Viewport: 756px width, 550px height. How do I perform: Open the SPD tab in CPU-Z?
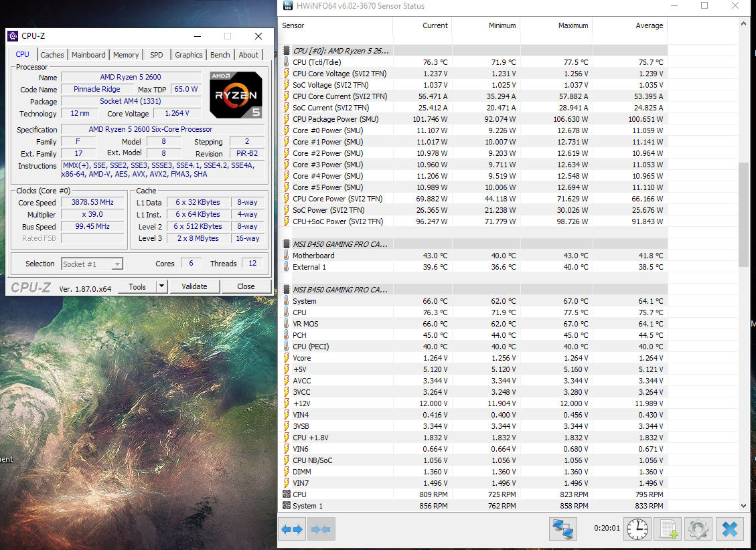(156, 55)
